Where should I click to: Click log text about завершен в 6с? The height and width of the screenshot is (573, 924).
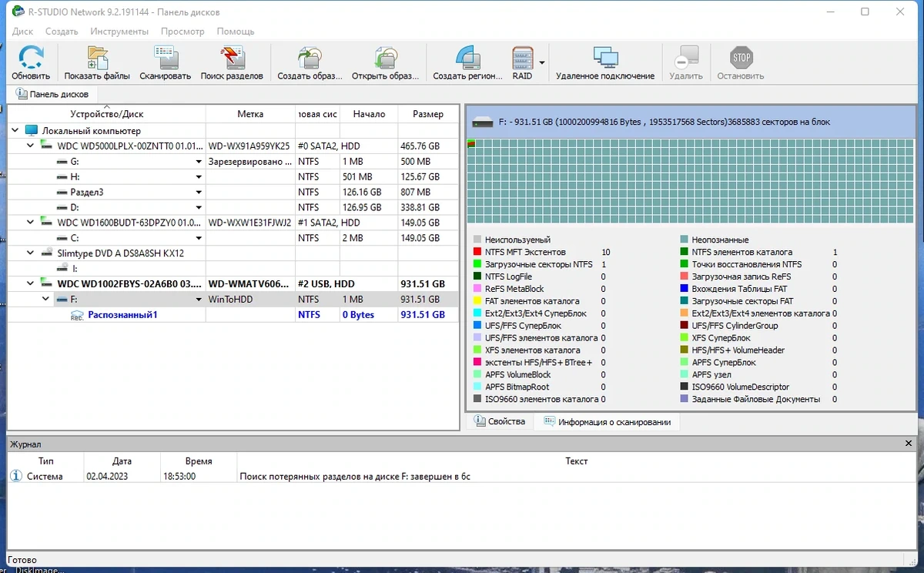pyautogui.click(x=355, y=476)
